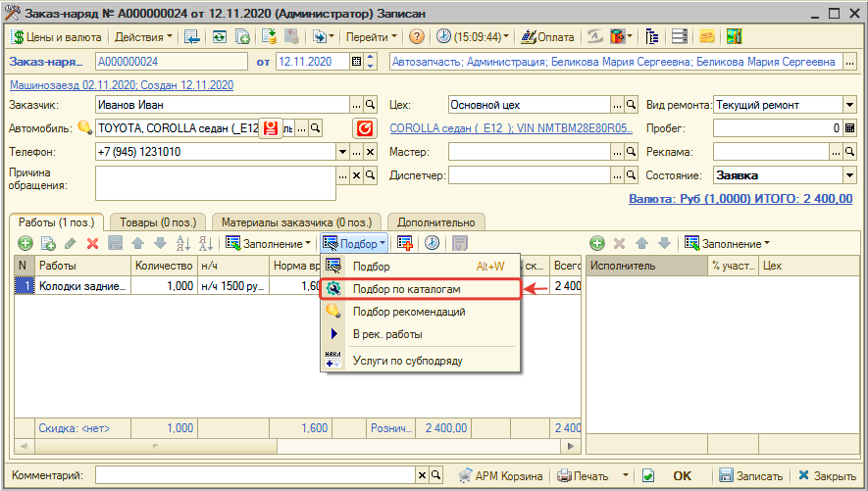The width and height of the screenshot is (868, 491).
Task: Click the magnifier icon for the Заказчик field
Action: (x=371, y=105)
